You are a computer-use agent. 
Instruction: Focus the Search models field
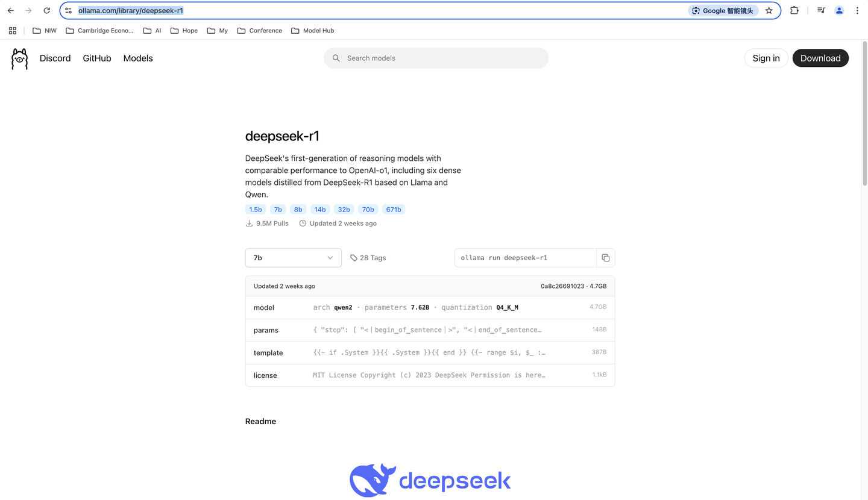[436, 58]
